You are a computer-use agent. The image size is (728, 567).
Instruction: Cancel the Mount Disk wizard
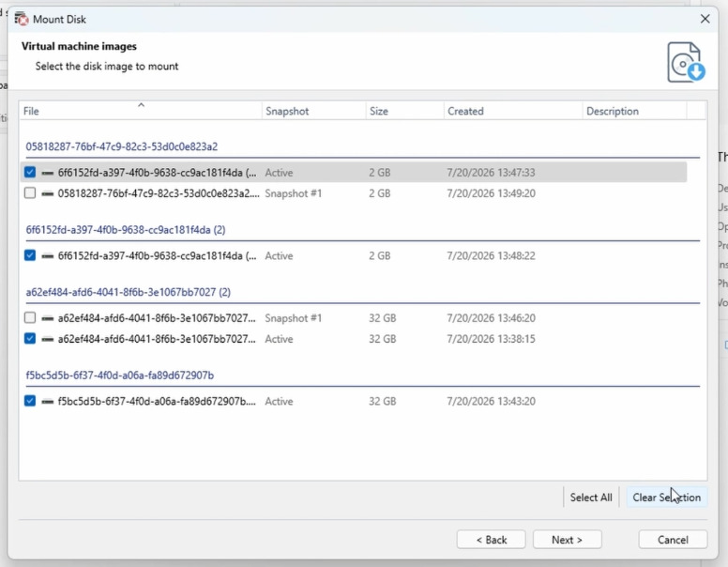click(673, 540)
